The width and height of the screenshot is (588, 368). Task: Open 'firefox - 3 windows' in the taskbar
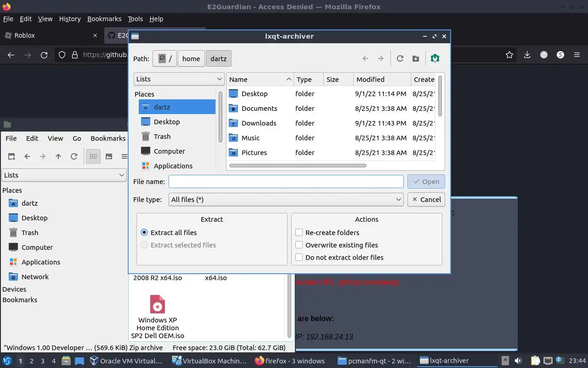(290, 361)
